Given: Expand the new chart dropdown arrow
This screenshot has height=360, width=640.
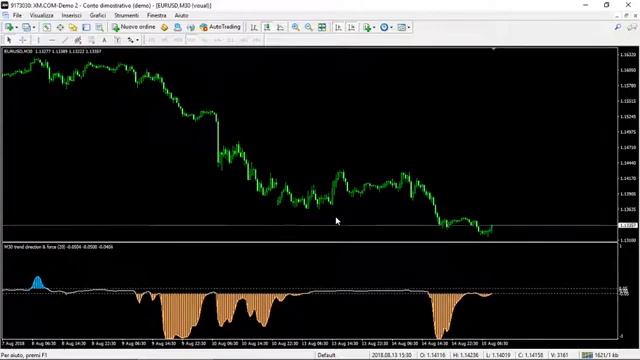Looking at the screenshot, I should click(x=16, y=27).
